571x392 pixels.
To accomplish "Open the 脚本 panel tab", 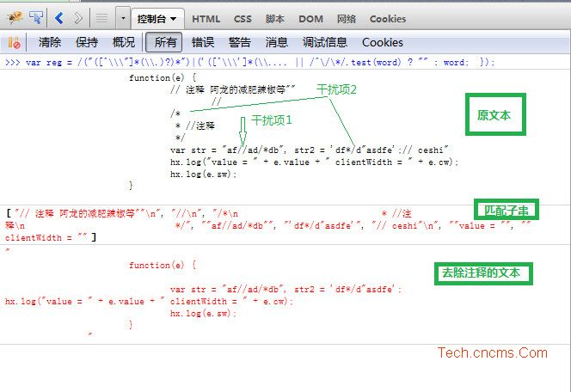I will pyautogui.click(x=275, y=18).
